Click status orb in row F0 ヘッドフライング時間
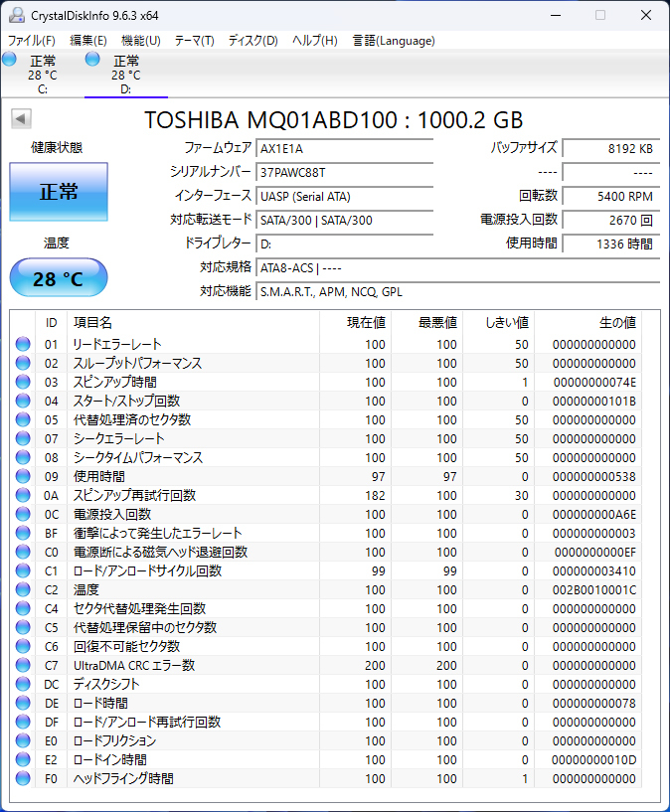The width and height of the screenshot is (670, 812). pyautogui.click(x=23, y=778)
